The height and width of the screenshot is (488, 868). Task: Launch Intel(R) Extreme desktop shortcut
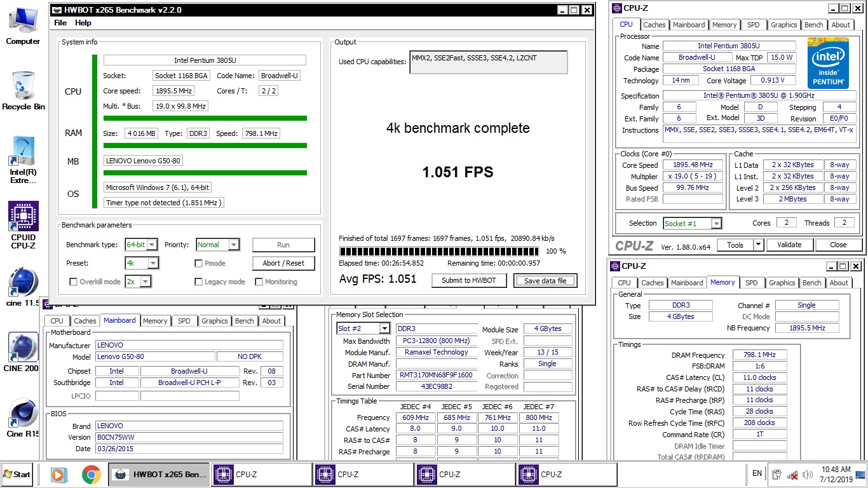tap(23, 160)
